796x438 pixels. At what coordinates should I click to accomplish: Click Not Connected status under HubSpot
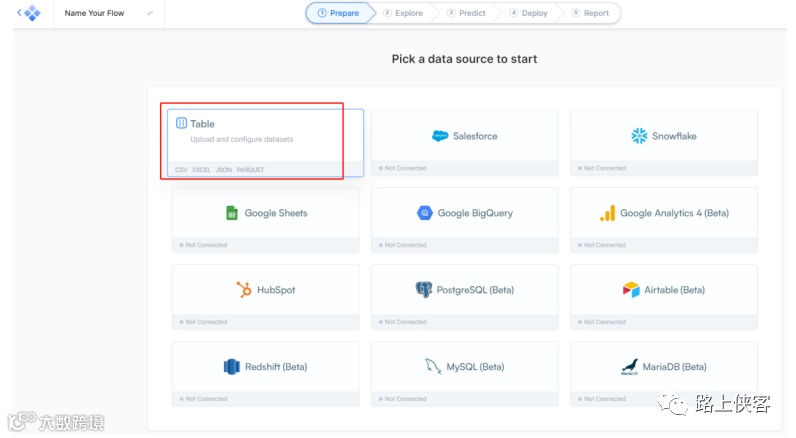click(203, 322)
